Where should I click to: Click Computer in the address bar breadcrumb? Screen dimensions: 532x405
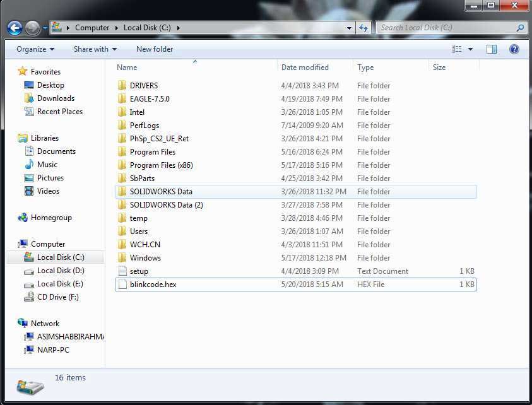(92, 28)
